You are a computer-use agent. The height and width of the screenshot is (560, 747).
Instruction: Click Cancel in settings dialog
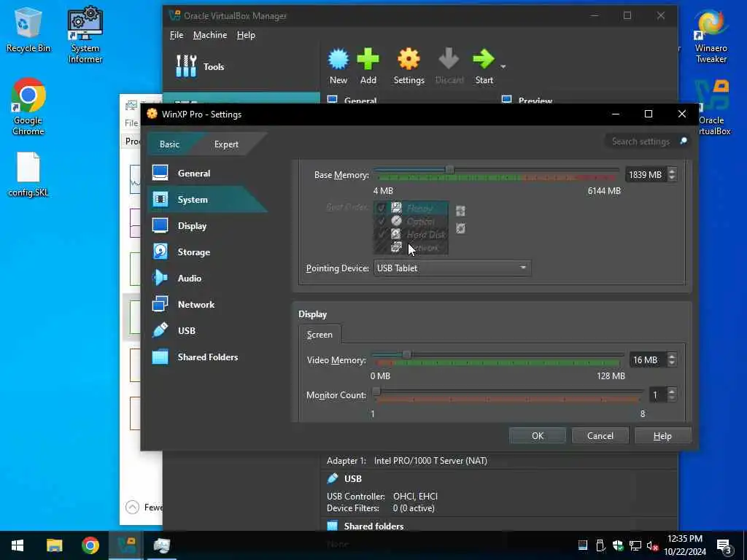pos(600,436)
